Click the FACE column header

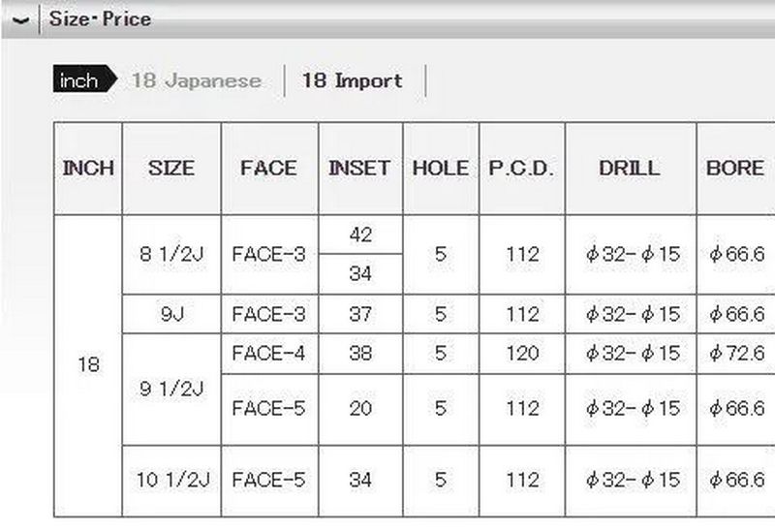268,168
